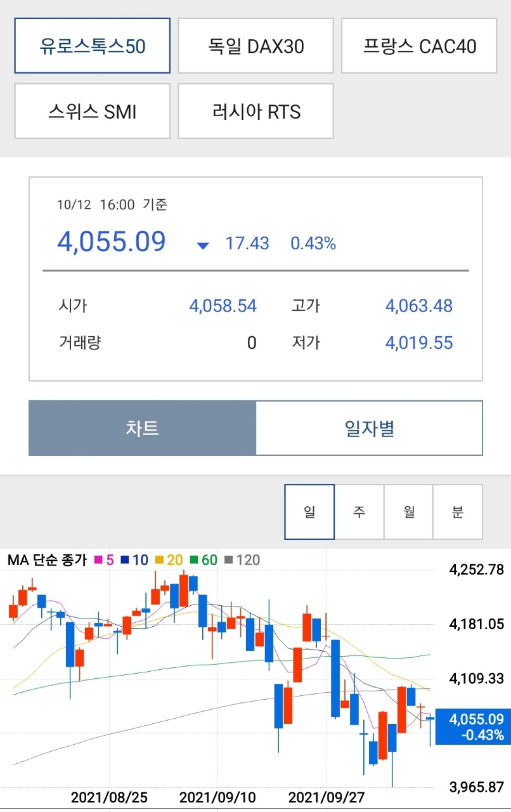Click the 2021/09/27 date label
This screenshot has height=812, width=511.
(x=327, y=797)
